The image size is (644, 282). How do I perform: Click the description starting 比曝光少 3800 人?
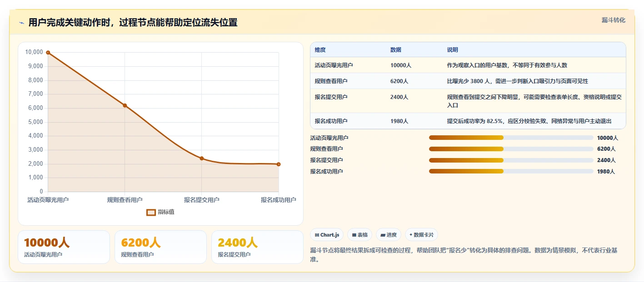pos(518,81)
